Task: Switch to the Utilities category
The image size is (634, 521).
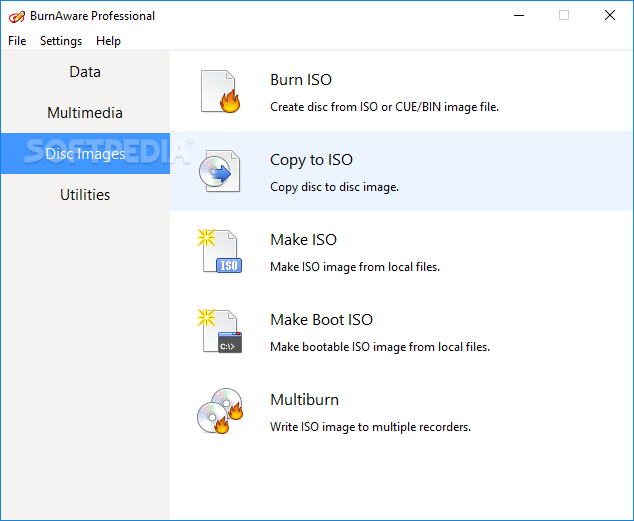Action: coord(85,194)
